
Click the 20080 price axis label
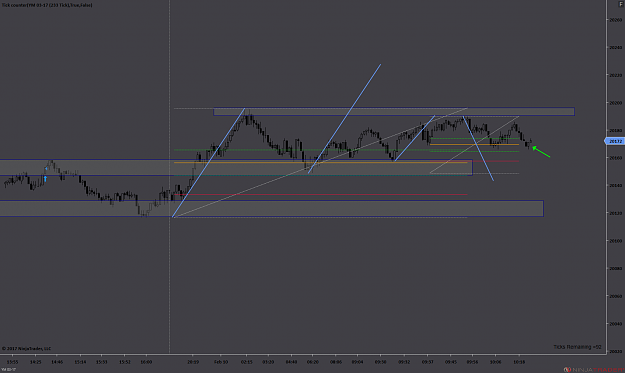[x=615, y=269]
